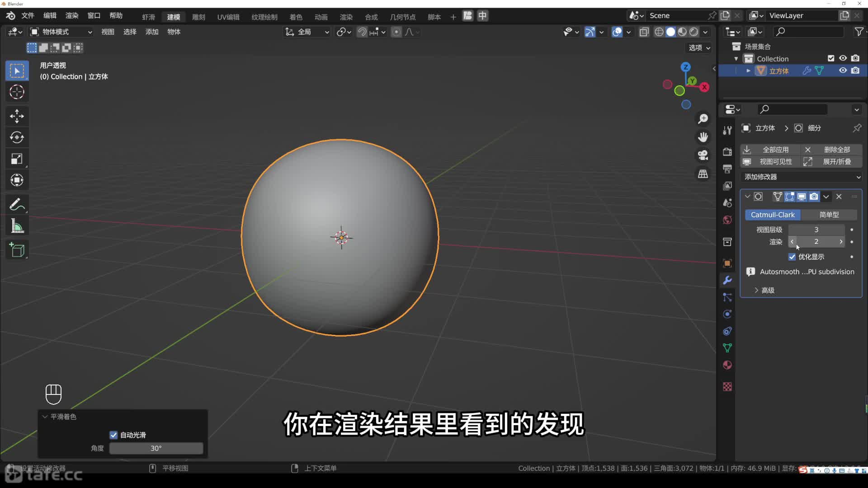The image size is (868, 488).
Task: Click the pan view hand icon
Action: 703,137
